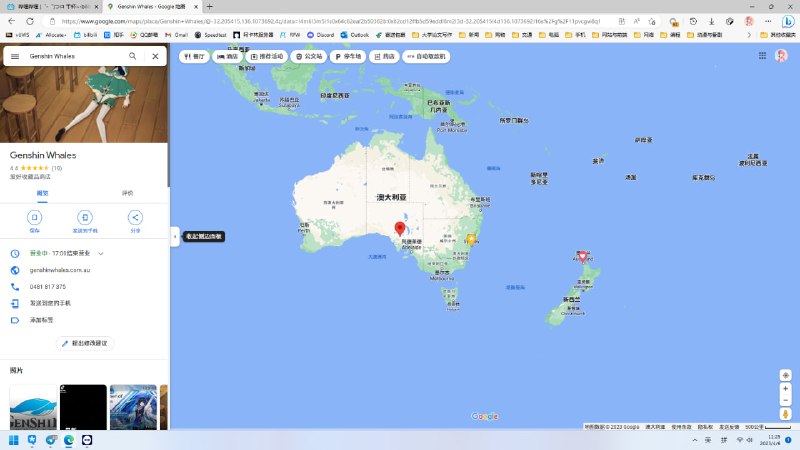Open the 10 reviews count link

point(56,168)
